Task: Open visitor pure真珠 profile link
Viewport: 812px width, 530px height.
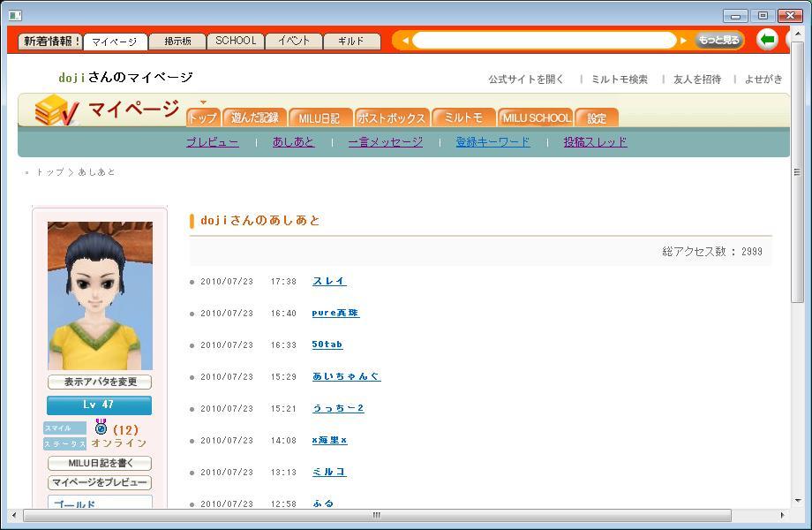Action: point(335,313)
